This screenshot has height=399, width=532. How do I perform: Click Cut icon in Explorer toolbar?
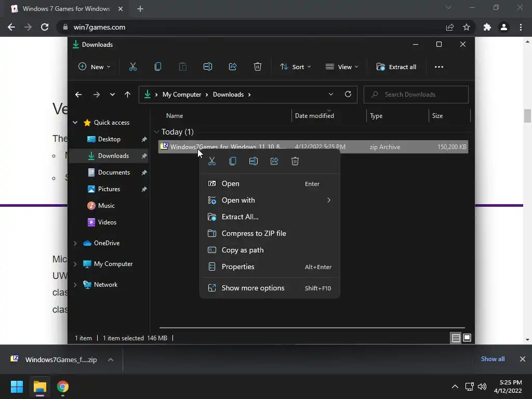(132, 67)
